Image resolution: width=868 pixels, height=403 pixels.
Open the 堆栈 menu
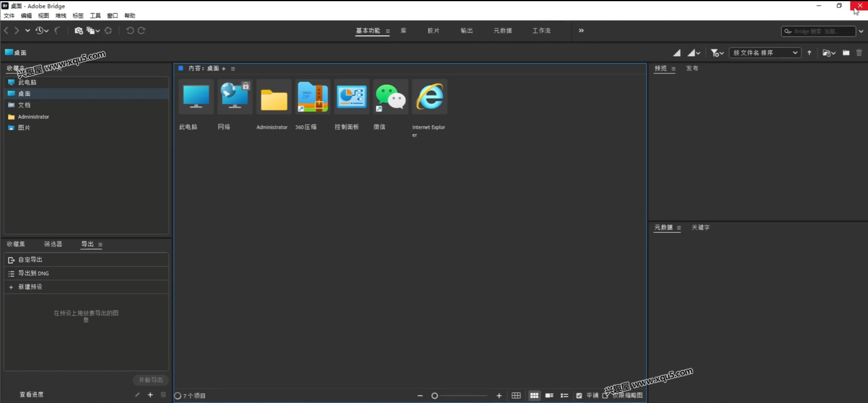[61, 16]
